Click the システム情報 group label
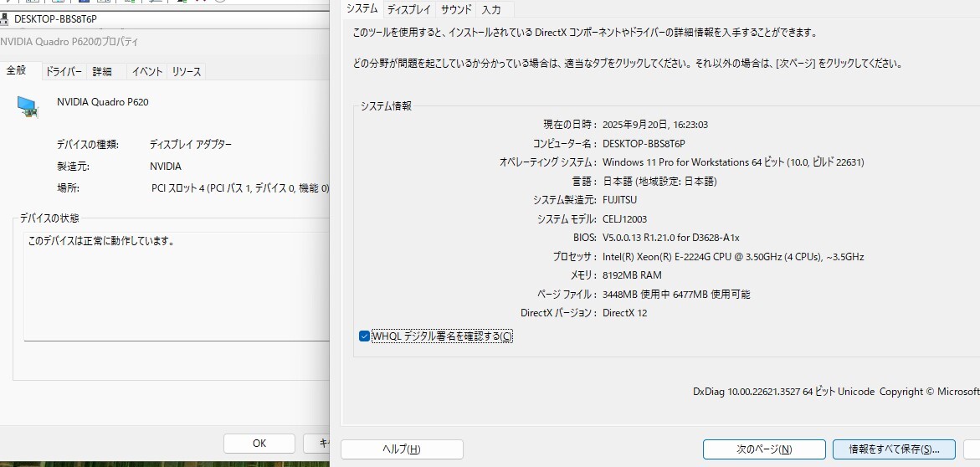 [386, 106]
